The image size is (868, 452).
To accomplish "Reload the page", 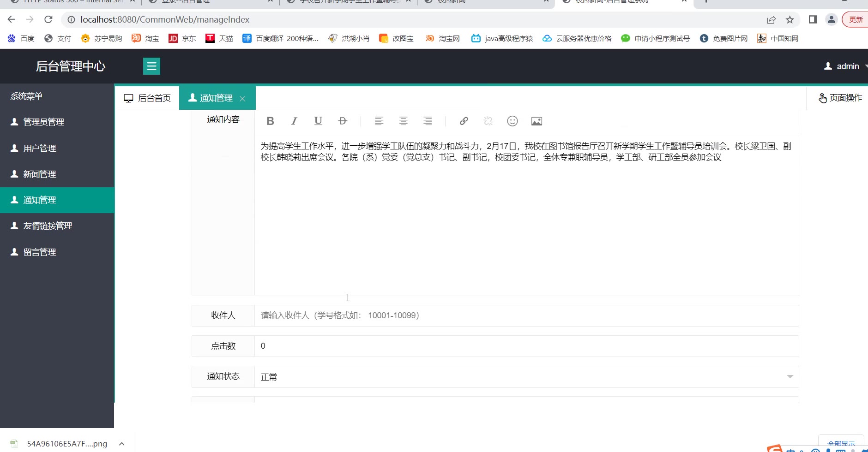I will 48,19.
